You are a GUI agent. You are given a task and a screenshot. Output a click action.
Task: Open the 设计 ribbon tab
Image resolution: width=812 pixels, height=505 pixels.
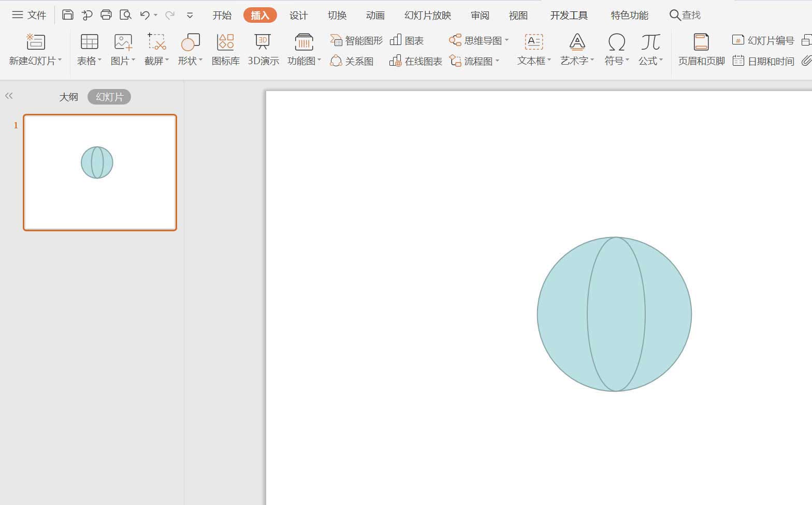pyautogui.click(x=298, y=16)
